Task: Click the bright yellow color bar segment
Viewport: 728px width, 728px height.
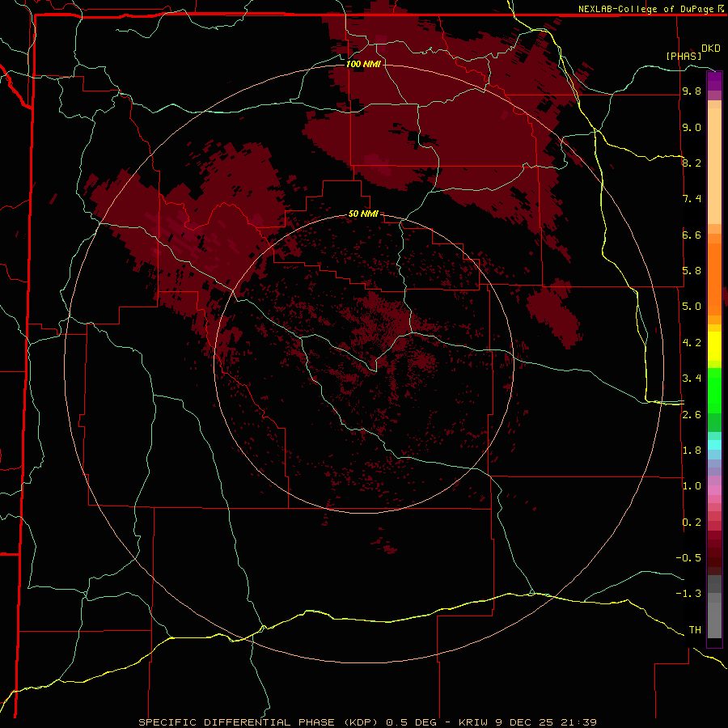Action: click(714, 346)
